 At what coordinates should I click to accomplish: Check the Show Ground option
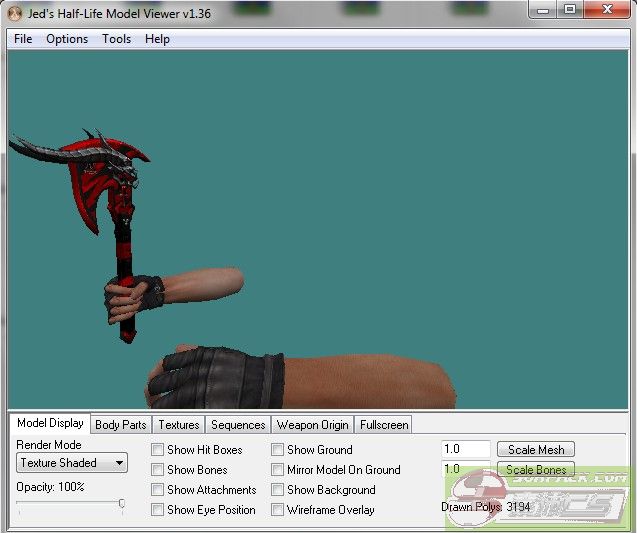tap(278, 450)
